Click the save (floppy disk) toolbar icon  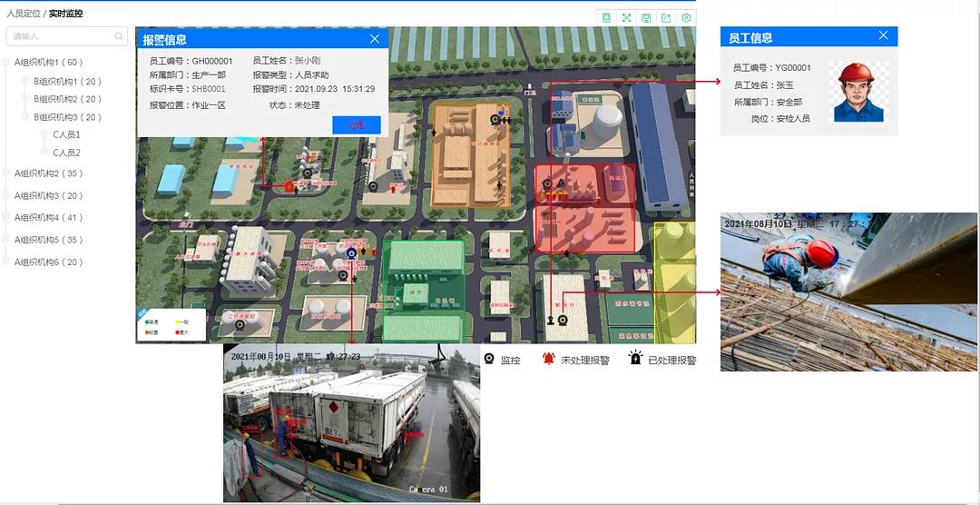(646, 18)
